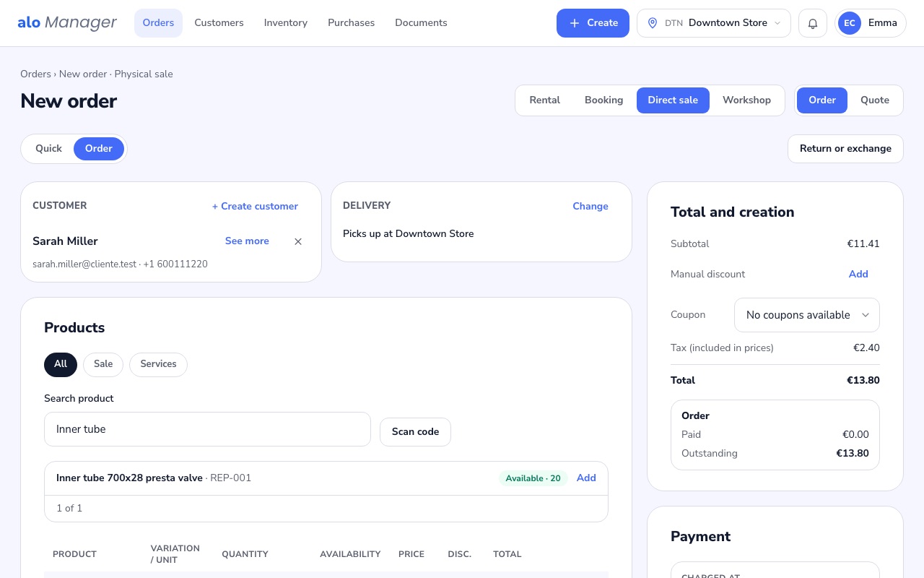Select the Rental order type

[545, 100]
